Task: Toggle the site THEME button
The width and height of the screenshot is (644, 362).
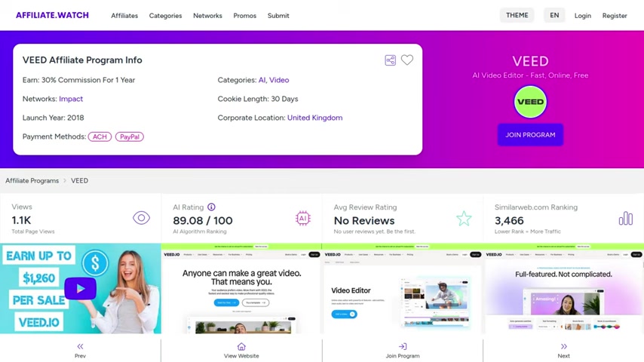Action: coord(517,15)
